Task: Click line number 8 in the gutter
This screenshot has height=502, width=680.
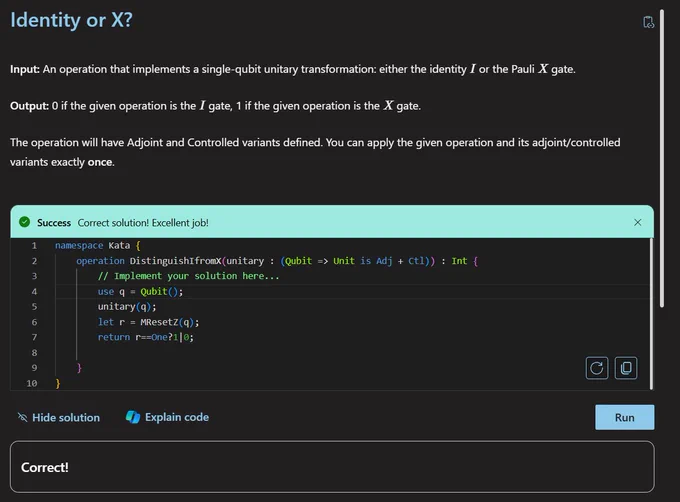Action: pos(34,353)
